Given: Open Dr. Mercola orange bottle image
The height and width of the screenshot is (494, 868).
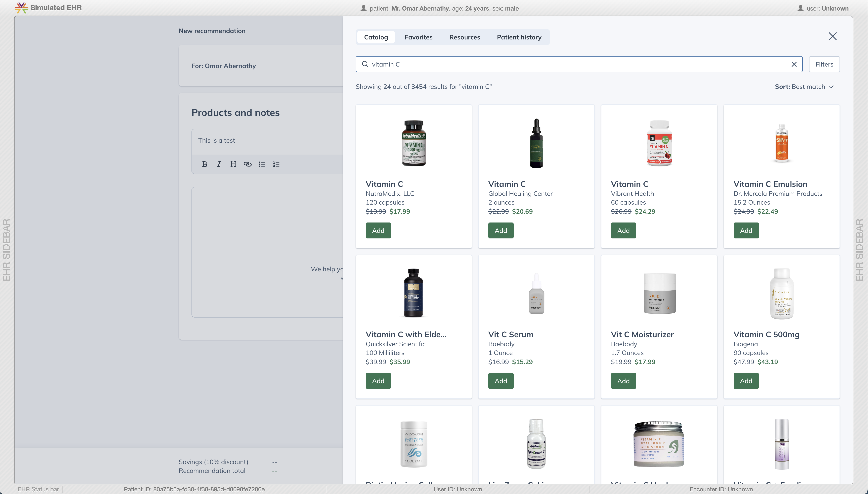Looking at the screenshot, I should [782, 143].
